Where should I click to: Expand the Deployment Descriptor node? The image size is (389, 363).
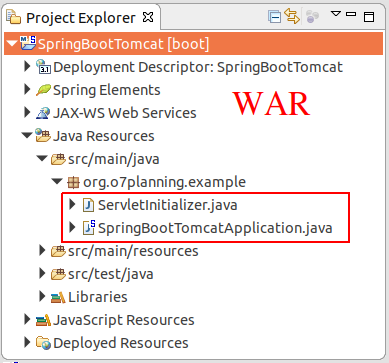click(x=28, y=67)
